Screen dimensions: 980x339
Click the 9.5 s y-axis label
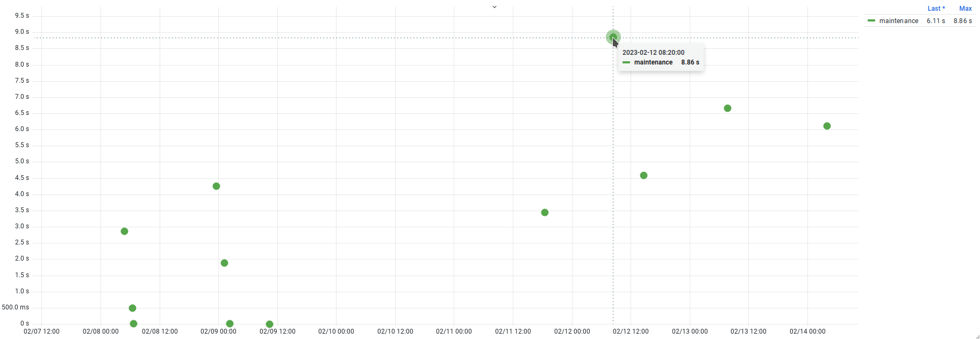pyautogui.click(x=22, y=16)
